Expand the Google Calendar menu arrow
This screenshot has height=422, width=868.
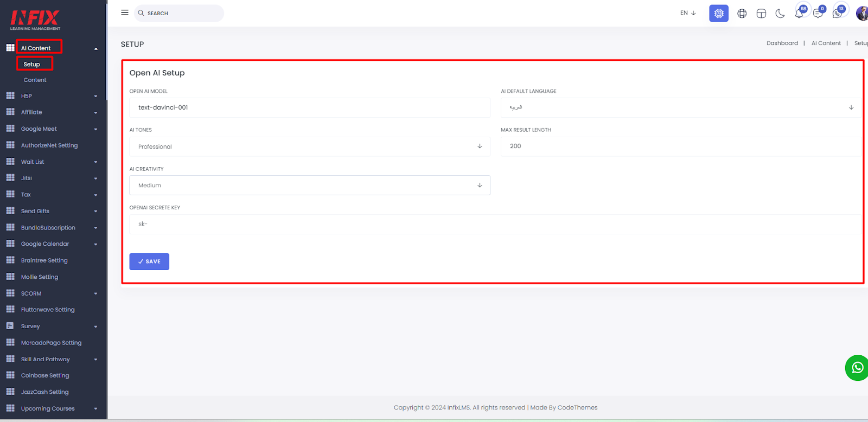tap(96, 245)
